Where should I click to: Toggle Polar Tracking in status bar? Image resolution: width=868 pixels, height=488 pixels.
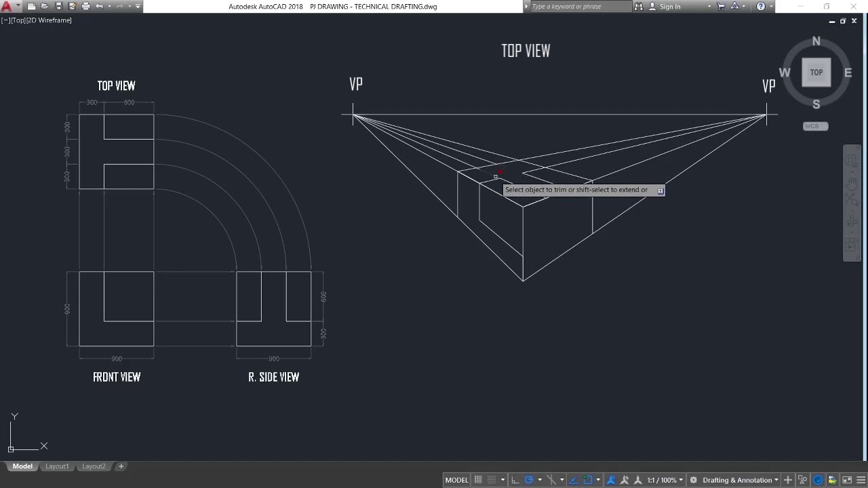point(529,480)
